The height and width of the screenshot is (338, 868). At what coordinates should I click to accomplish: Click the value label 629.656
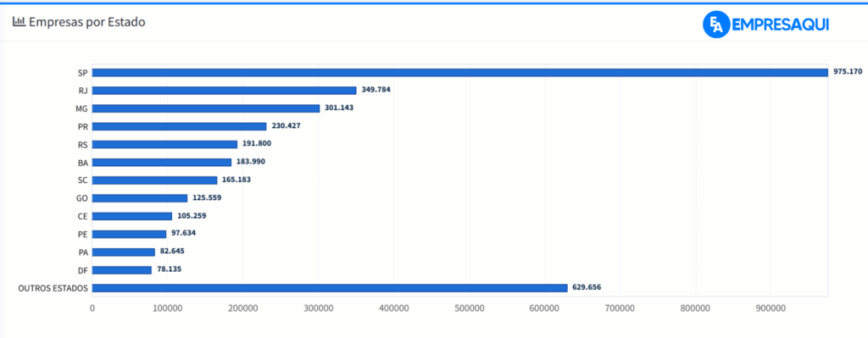point(587,287)
